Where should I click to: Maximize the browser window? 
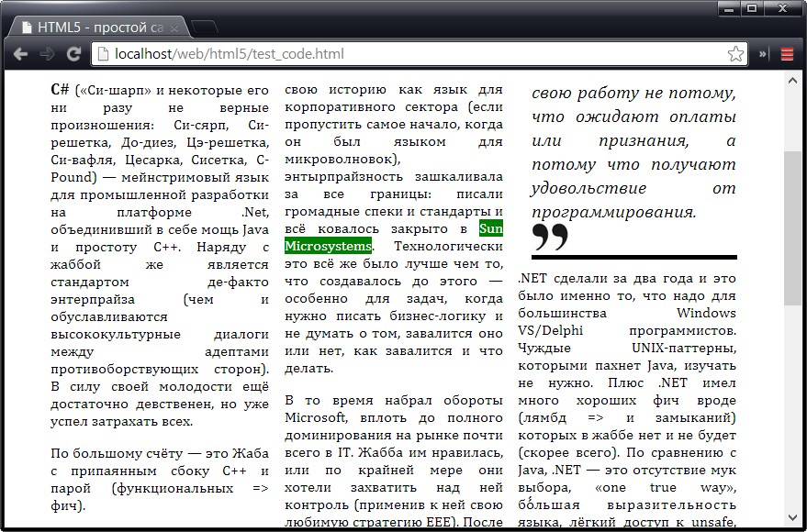click(x=752, y=9)
